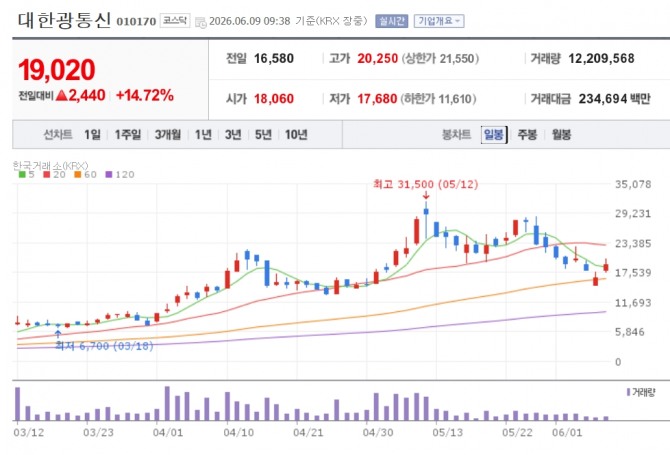Viewport: 670px width, 455px height.
Task: Select the 3개월 line chart period
Action: [x=168, y=135]
